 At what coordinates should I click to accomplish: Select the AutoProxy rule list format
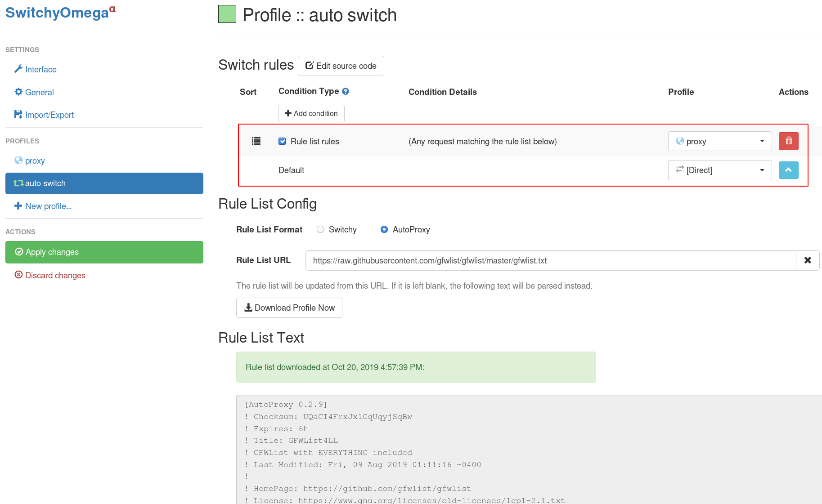pos(384,229)
